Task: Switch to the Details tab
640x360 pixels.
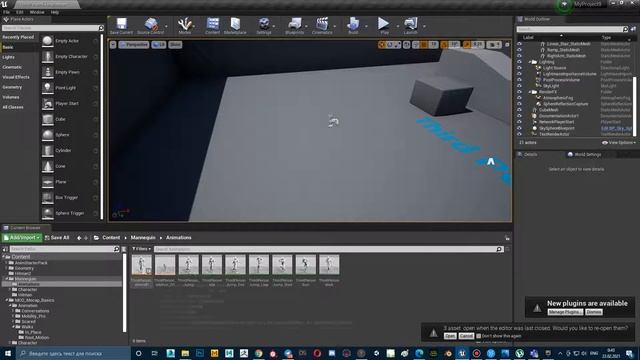Action: pyautogui.click(x=528, y=154)
